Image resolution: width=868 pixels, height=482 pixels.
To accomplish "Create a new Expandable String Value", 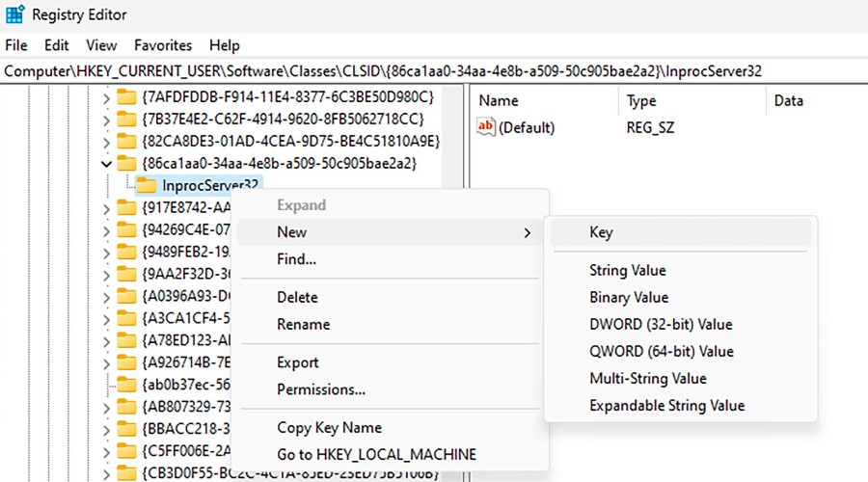I will [x=680, y=406].
